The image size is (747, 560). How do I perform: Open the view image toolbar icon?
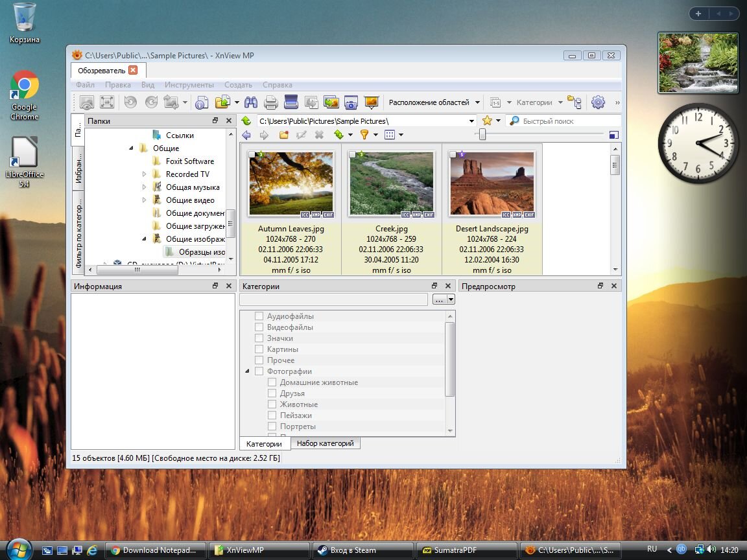(x=87, y=102)
